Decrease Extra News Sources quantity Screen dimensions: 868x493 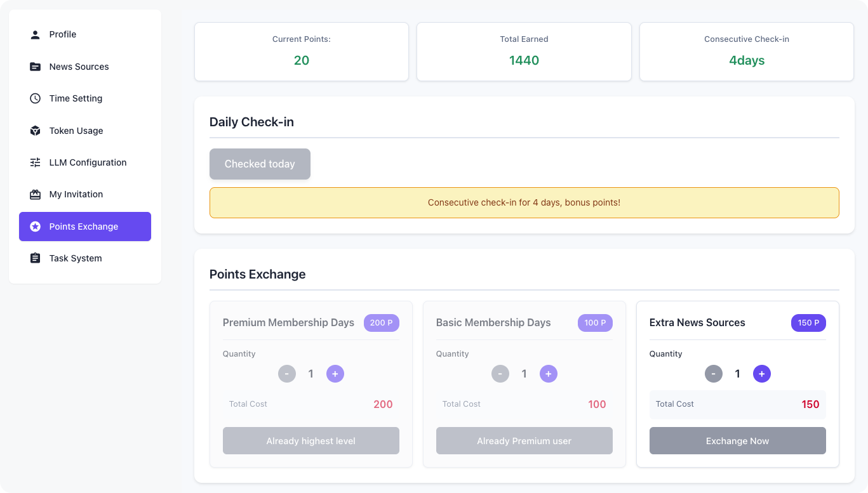(713, 374)
